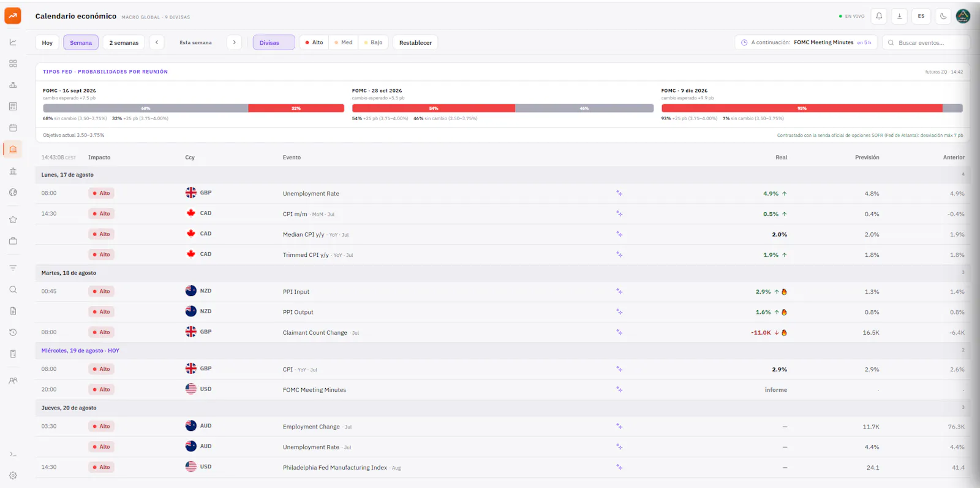
Task: Open the briefcase portfolio icon in sidebar
Action: (x=13, y=241)
